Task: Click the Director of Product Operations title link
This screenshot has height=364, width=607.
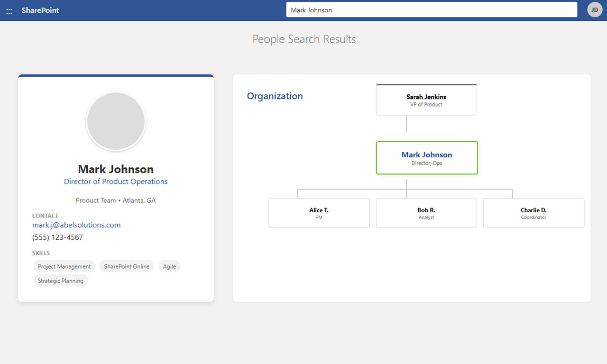Action: [116, 182]
